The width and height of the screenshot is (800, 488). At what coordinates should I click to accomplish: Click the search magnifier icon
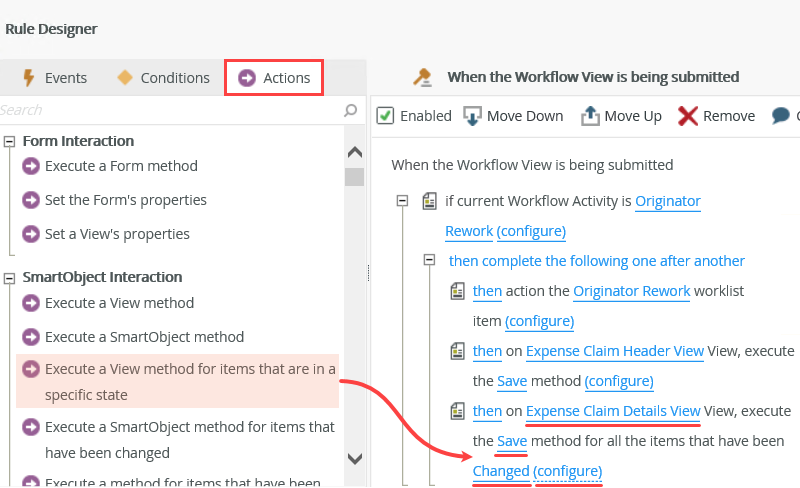click(x=350, y=110)
